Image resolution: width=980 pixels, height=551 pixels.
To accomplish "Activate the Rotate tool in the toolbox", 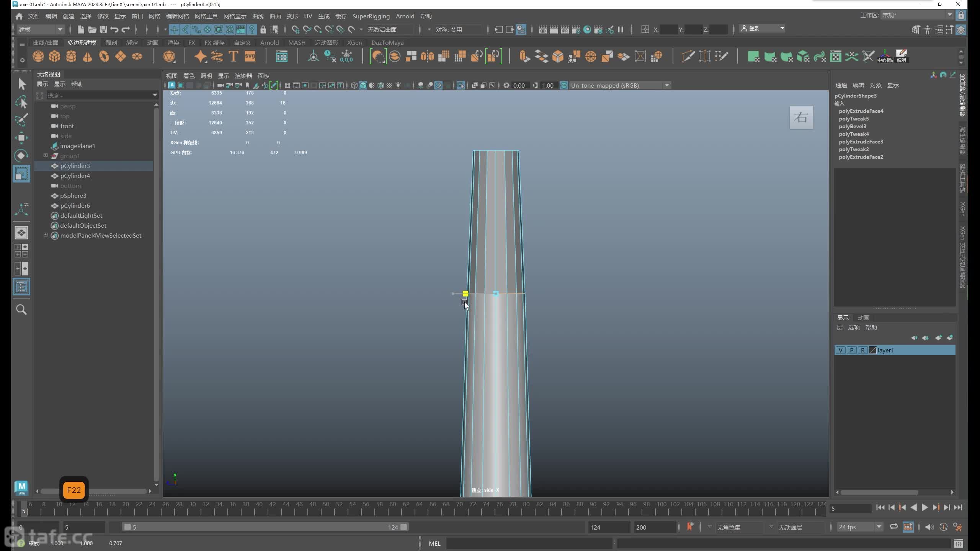I will [22, 155].
